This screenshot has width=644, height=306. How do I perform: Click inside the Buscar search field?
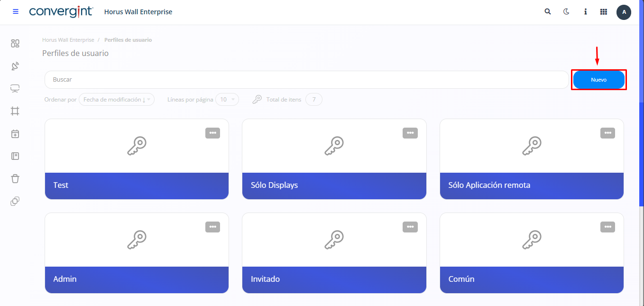(x=190, y=80)
